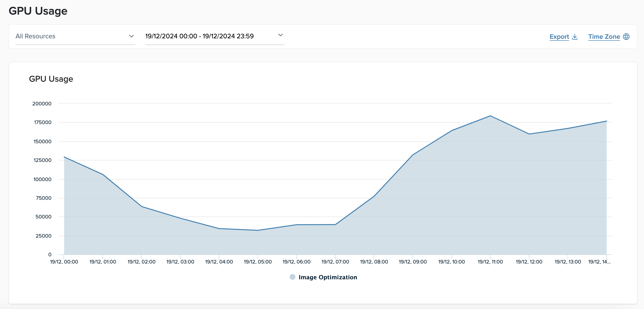
Task: Click the Image Optimization legend color dot
Action: click(x=293, y=277)
